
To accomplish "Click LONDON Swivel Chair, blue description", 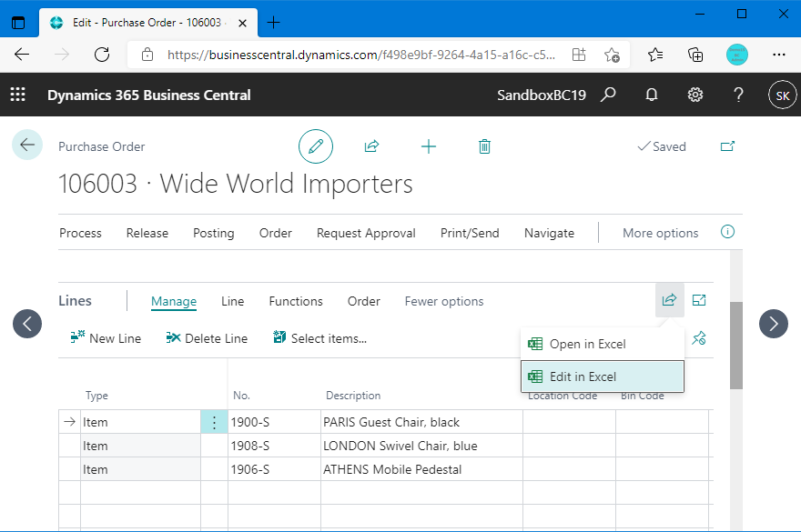I will [x=421, y=446].
